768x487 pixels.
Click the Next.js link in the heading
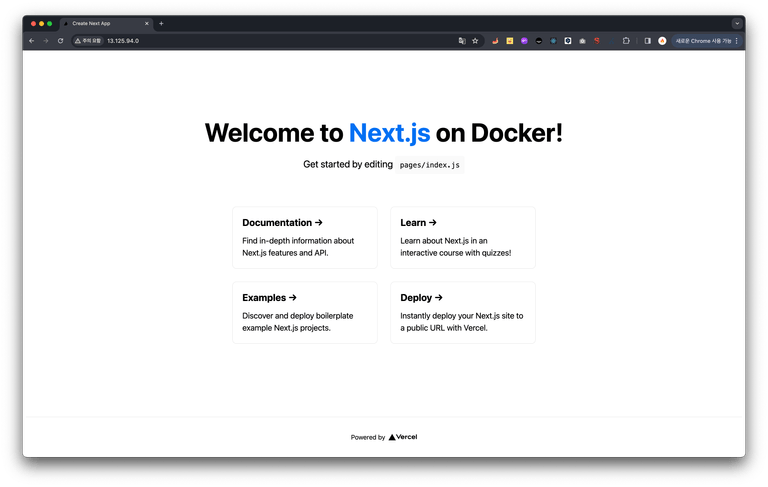[390, 133]
